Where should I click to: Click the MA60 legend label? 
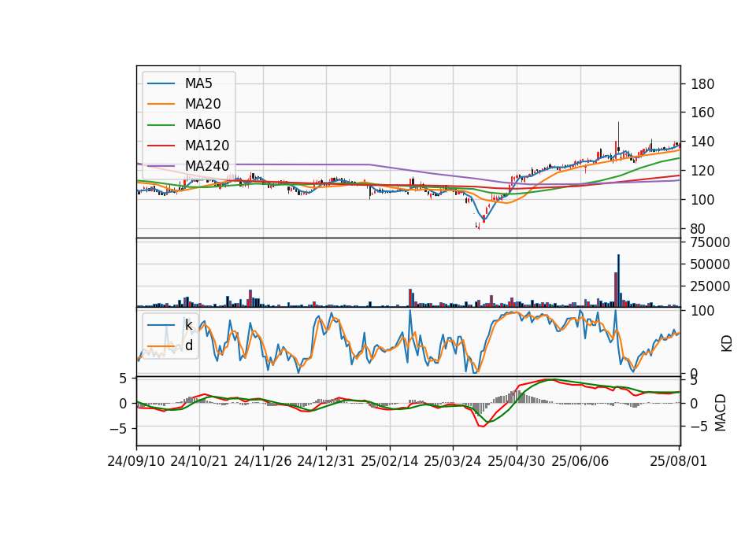pos(202,125)
